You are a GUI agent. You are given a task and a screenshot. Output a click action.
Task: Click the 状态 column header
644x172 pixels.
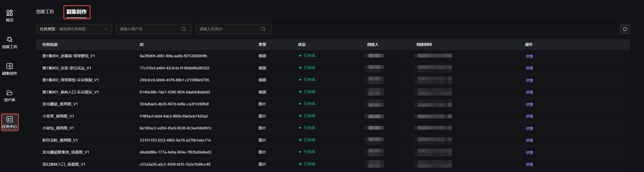302,45
